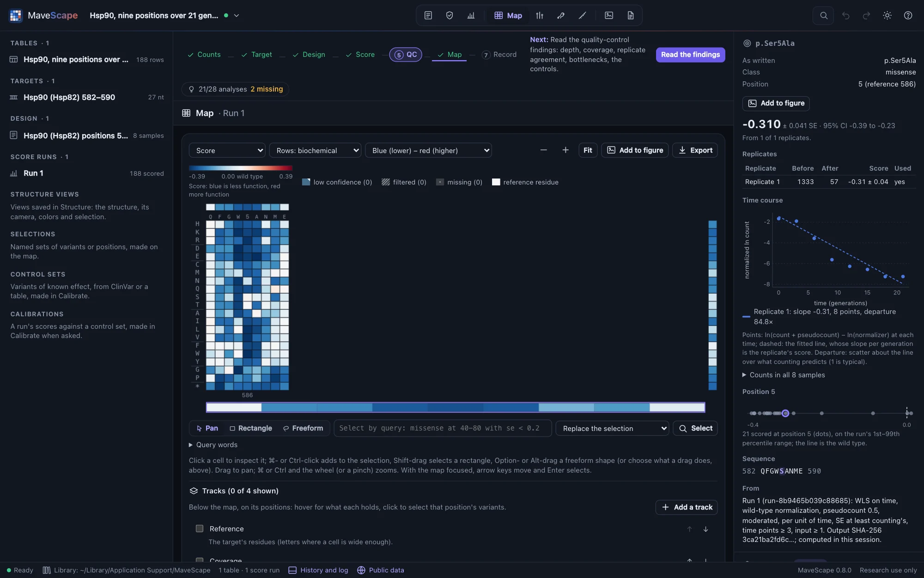
Task: Click the Read the findings button
Action: click(x=690, y=55)
